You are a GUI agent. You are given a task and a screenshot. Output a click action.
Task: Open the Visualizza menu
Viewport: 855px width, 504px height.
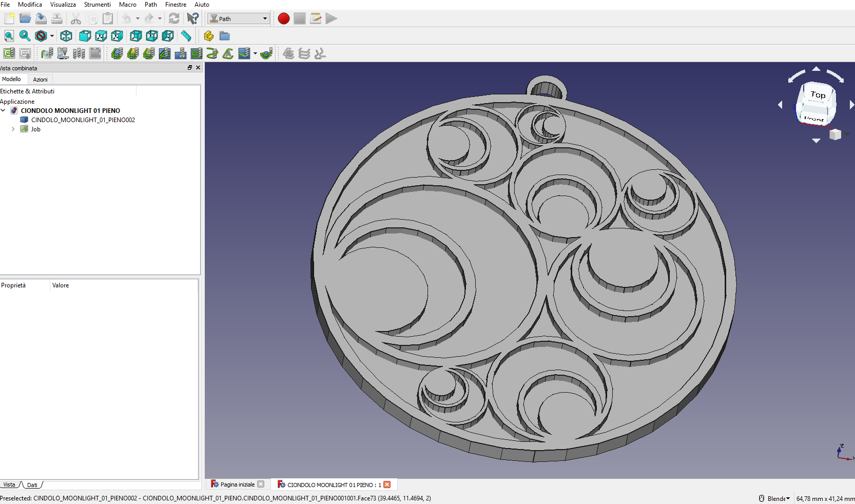coord(63,5)
